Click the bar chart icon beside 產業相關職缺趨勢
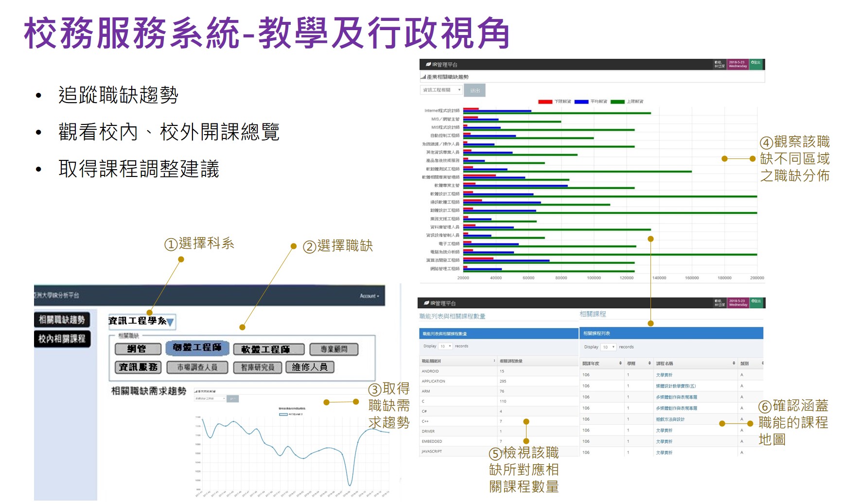842x504 pixels. pos(423,77)
